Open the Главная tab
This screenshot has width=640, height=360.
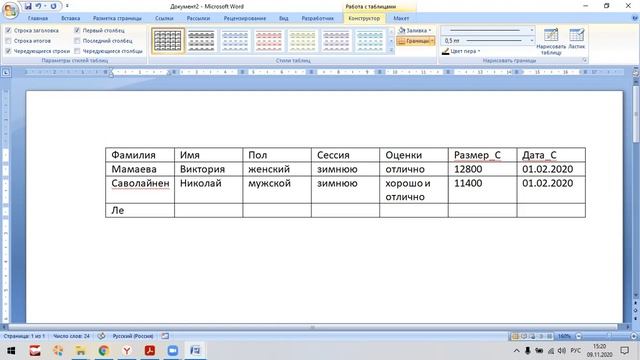point(38,18)
